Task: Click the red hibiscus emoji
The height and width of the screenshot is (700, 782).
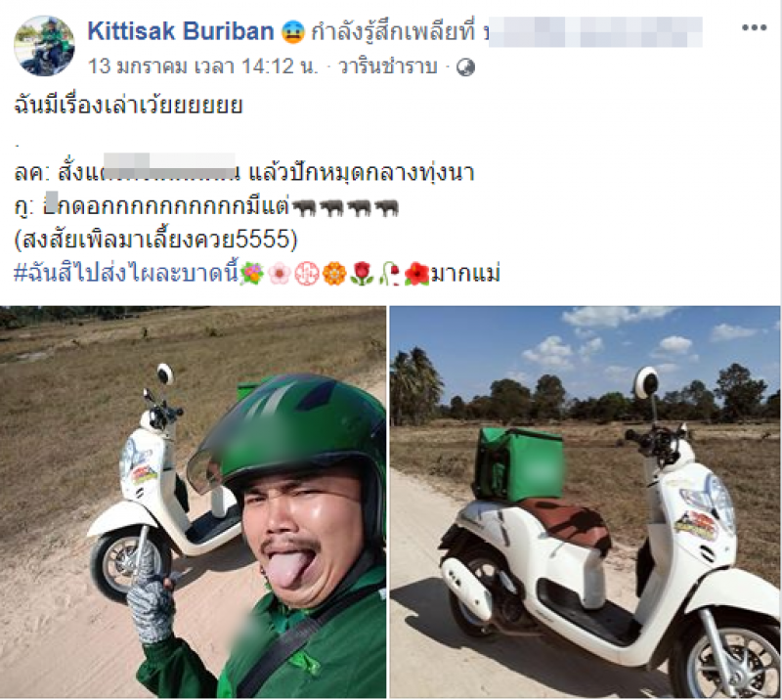Action: pos(416,274)
